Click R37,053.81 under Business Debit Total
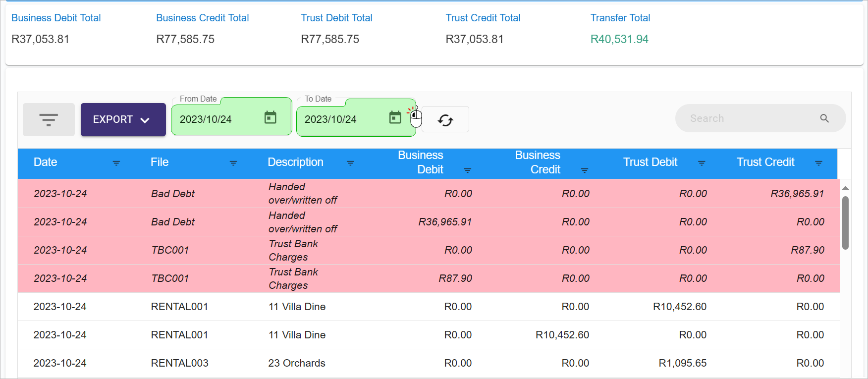 point(40,39)
